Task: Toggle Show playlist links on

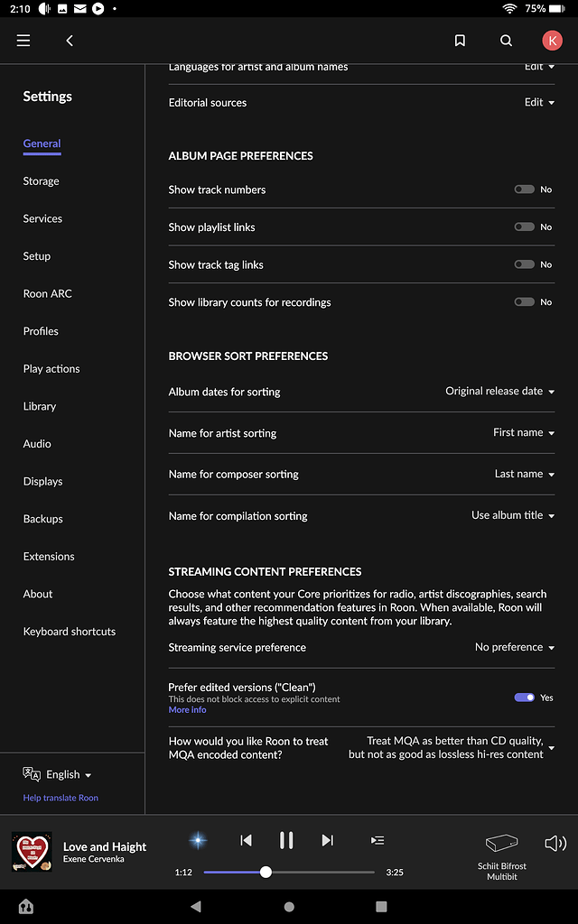Action: (524, 226)
